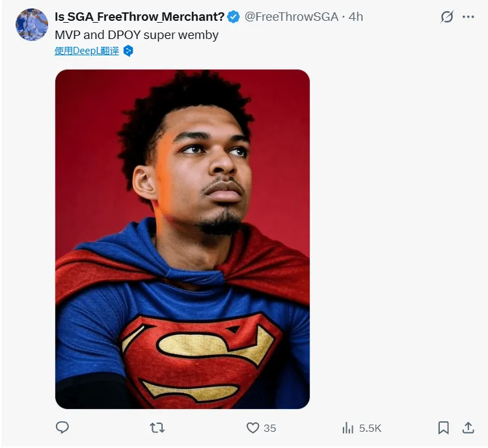Repost this tweet using the repost icon
The image size is (488, 448).
click(x=157, y=427)
